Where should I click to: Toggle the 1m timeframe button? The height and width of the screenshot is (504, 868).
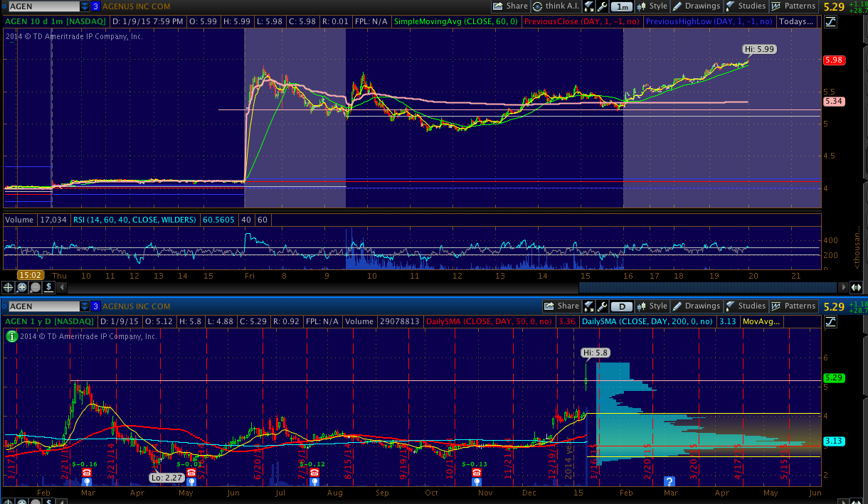623,6
